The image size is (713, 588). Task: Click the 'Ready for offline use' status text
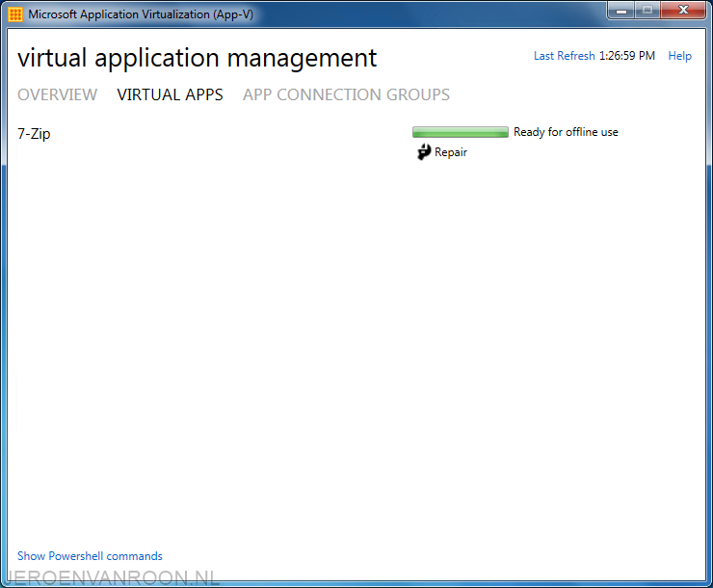tap(566, 132)
